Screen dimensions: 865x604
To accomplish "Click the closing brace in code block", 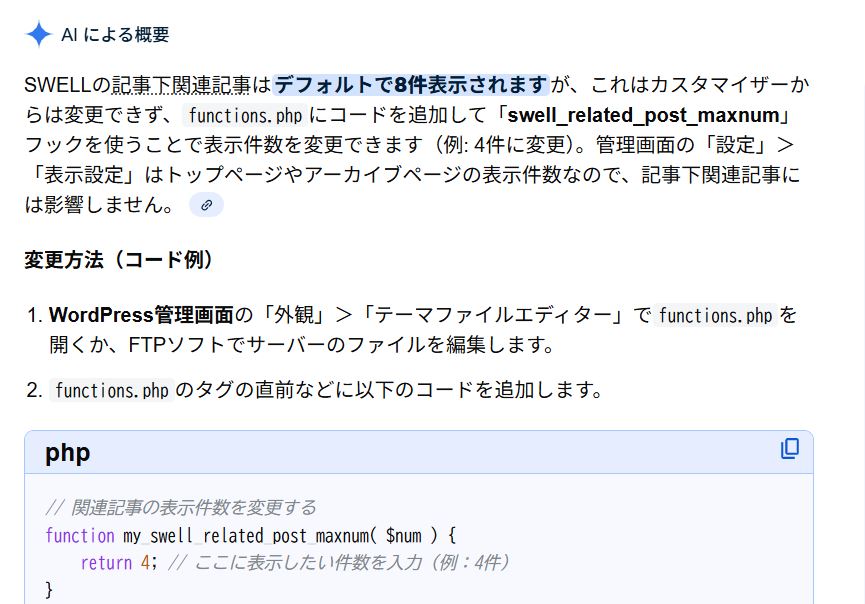I will pyautogui.click(x=49, y=590).
